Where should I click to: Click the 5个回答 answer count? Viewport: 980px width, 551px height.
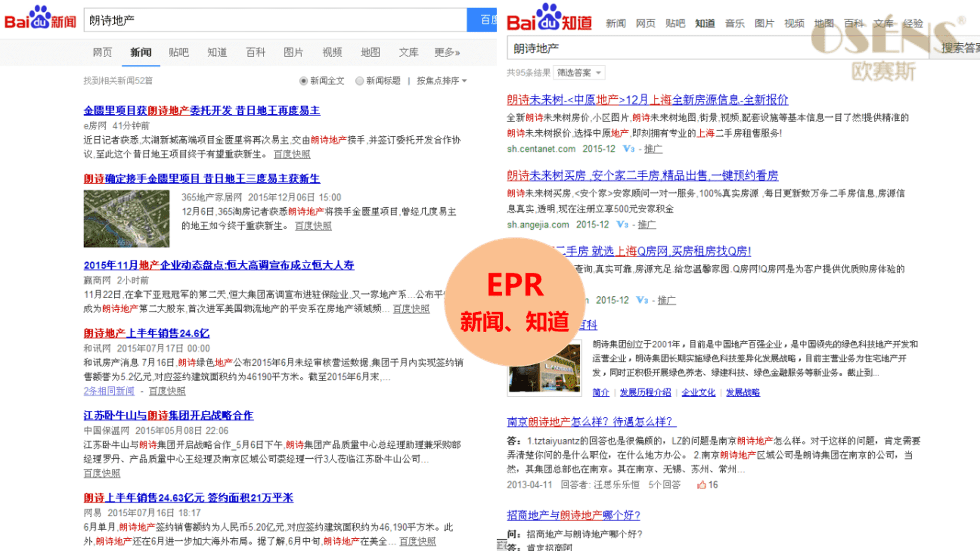pyautogui.click(x=665, y=485)
